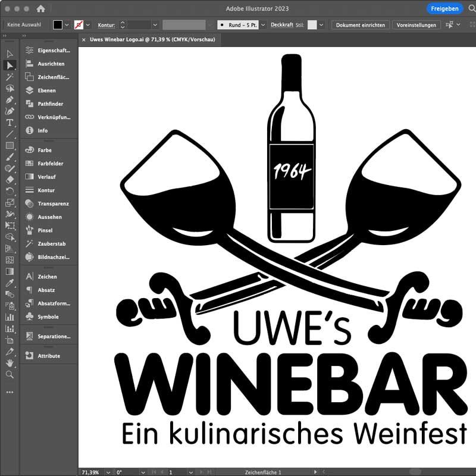
Task: Activate the Eraser tool
Action: 10,179
